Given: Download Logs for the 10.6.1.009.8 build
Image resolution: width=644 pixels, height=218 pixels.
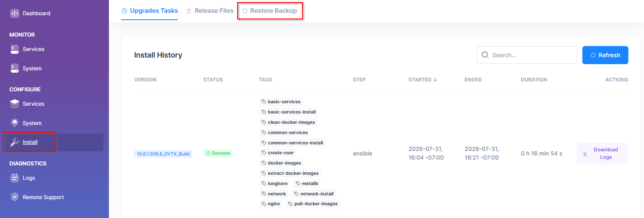Looking at the screenshot, I should tap(602, 153).
